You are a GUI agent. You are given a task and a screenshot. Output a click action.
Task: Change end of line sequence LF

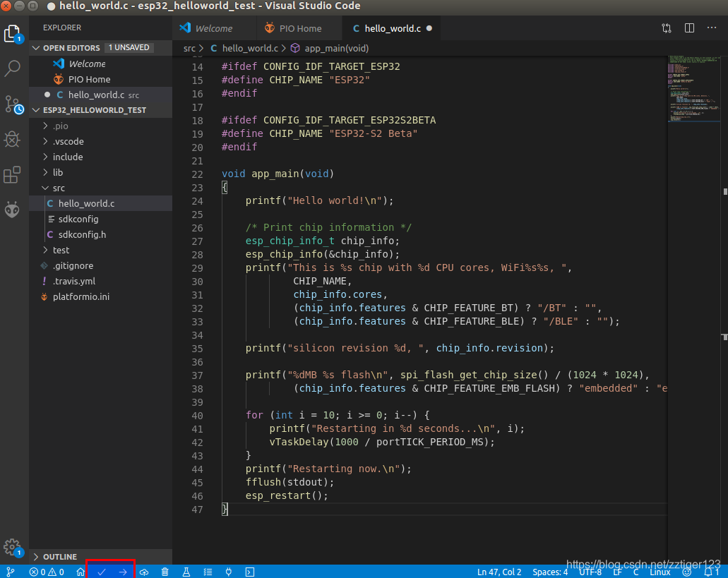(x=617, y=572)
